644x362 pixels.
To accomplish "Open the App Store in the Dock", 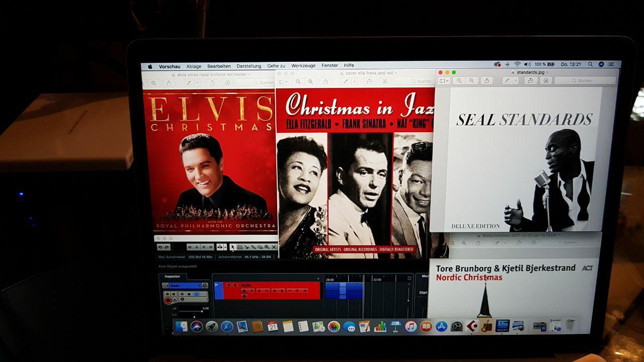I will (442, 326).
